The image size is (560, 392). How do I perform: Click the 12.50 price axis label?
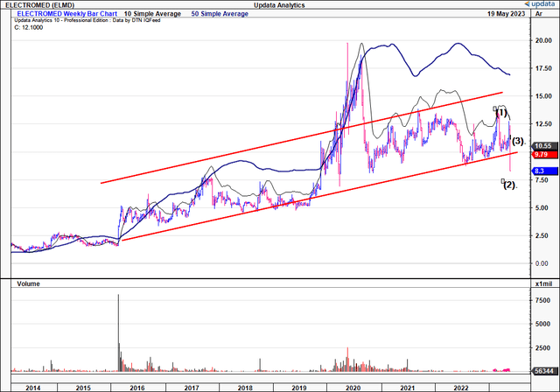[543, 124]
